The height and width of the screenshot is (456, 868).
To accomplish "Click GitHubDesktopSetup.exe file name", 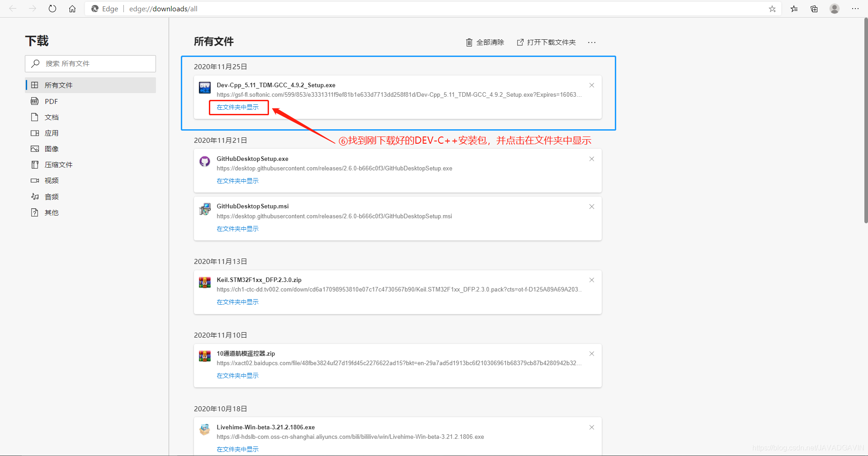I will (252, 159).
